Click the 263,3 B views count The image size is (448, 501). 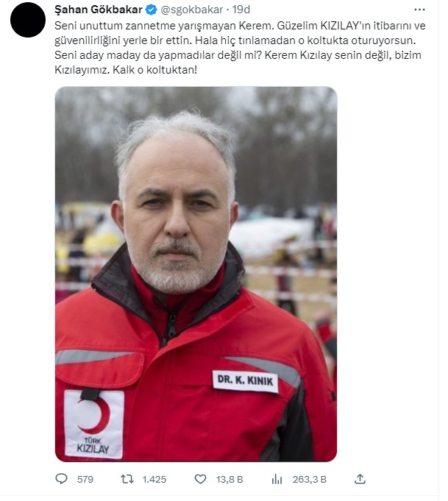pos(309,479)
